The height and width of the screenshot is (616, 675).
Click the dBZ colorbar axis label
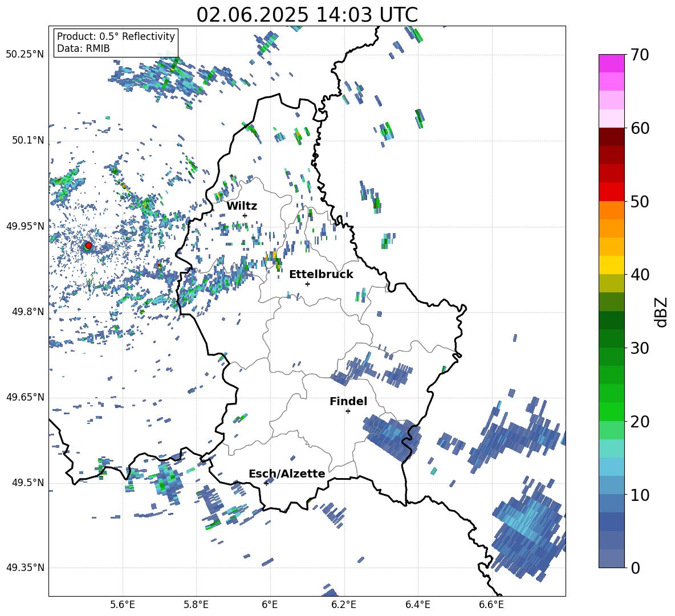point(661,312)
